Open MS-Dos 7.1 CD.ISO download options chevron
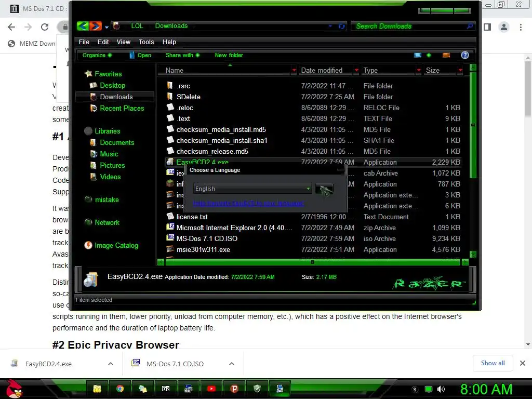This screenshot has width=532, height=399. (232, 364)
